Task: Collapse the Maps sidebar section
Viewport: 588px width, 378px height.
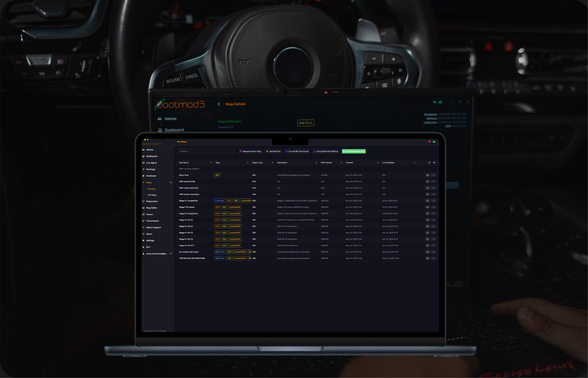Action: (x=171, y=182)
